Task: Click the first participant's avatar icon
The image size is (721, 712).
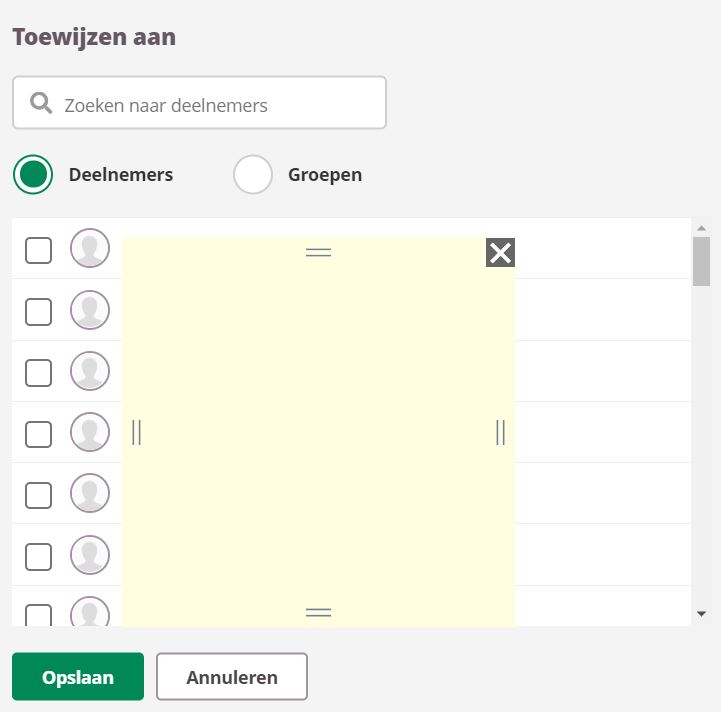Action: (x=90, y=249)
